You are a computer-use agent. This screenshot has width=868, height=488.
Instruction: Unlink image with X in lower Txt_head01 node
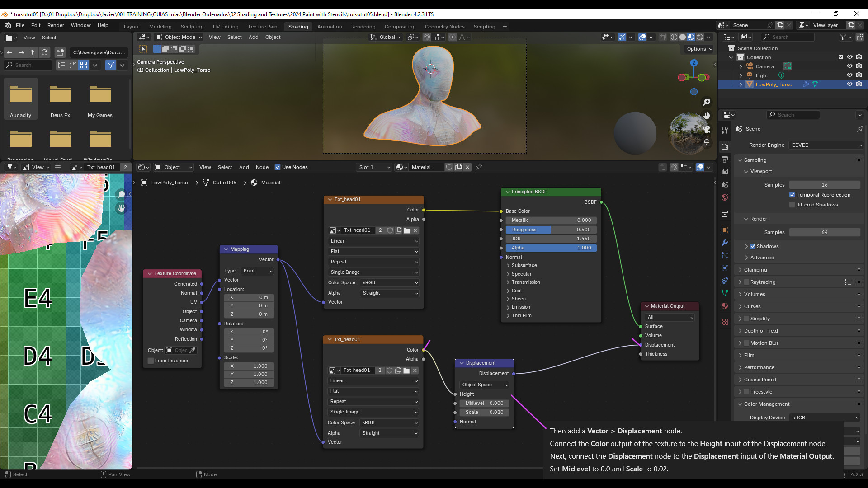[415, 371]
